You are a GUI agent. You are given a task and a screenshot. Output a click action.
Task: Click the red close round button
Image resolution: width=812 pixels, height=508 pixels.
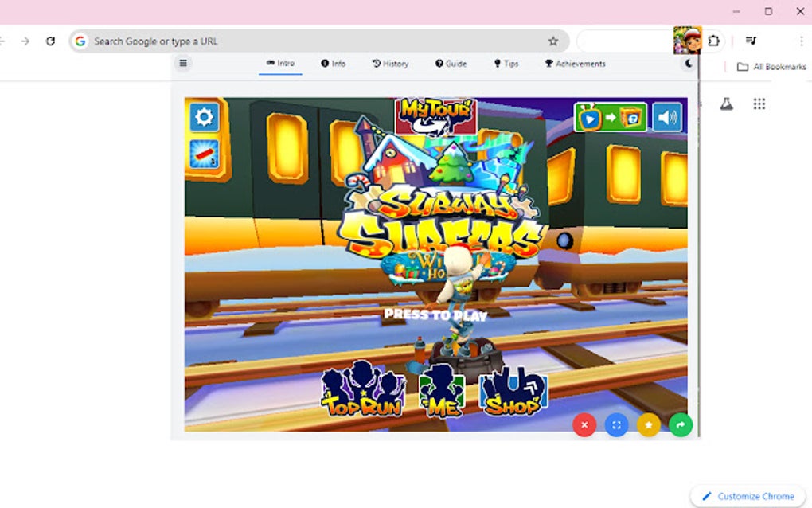coord(584,425)
